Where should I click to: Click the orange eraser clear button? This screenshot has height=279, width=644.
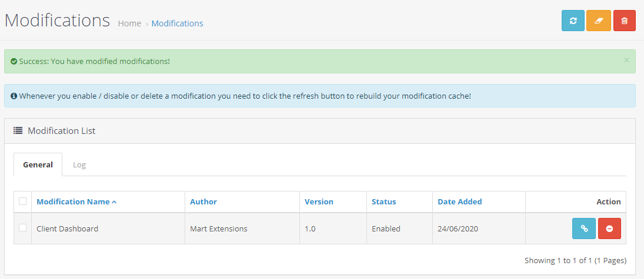[x=599, y=21]
